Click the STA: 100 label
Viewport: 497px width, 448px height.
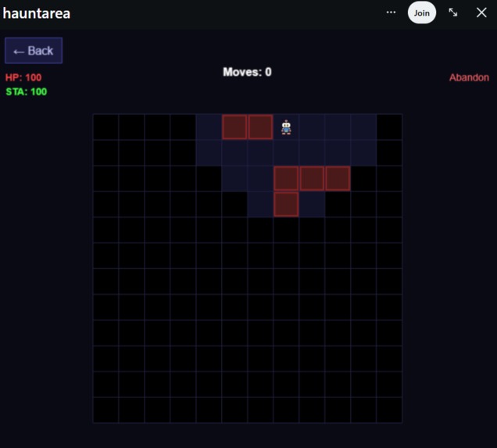point(27,91)
